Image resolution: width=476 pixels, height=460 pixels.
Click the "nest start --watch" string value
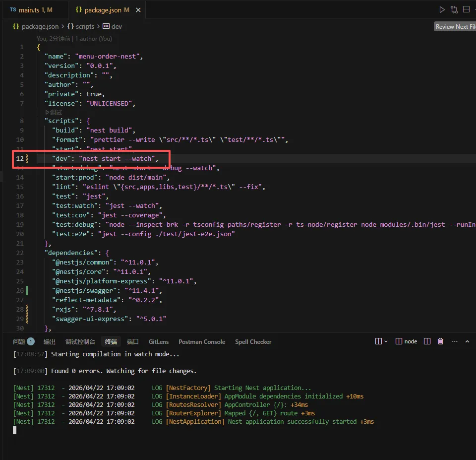click(x=117, y=158)
